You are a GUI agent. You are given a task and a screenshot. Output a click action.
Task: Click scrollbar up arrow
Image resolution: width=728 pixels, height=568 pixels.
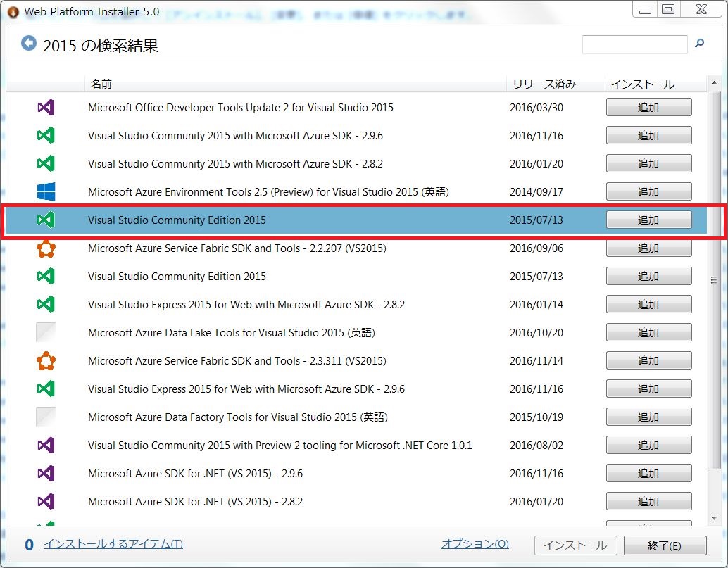pos(714,83)
